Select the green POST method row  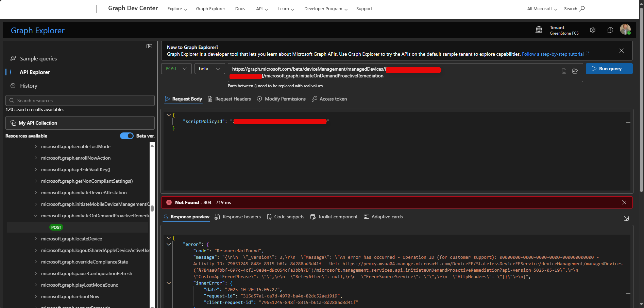(x=78, y=227)
